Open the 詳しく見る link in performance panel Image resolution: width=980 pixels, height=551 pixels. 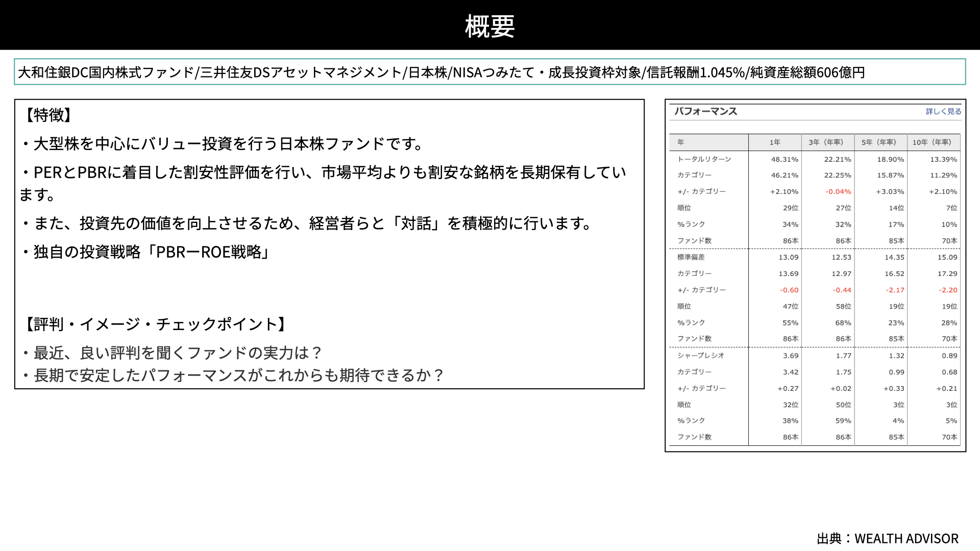point(943,111)
